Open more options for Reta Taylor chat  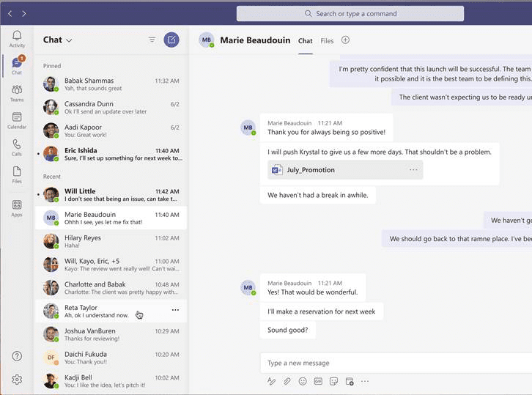[175, 310]
